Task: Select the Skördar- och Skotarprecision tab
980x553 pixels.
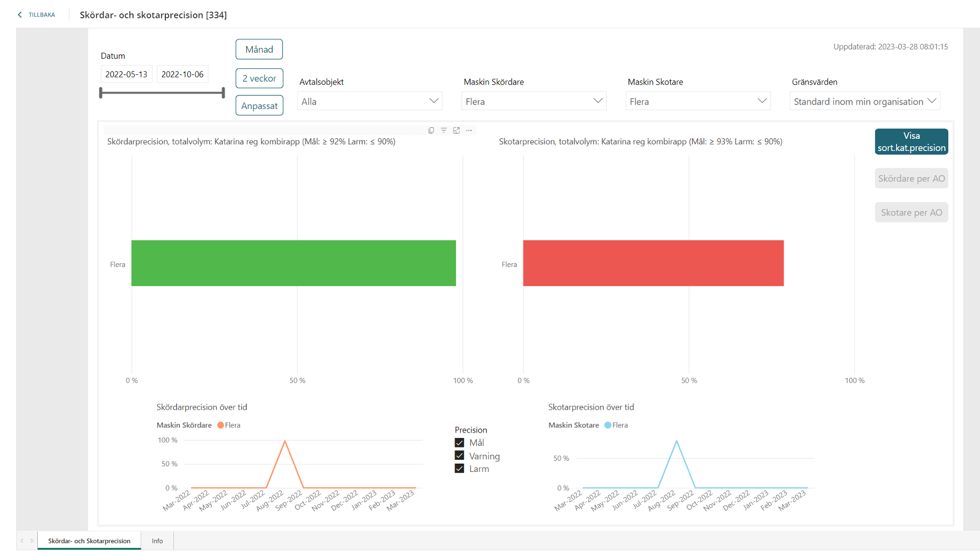Action: pos(89,541)
